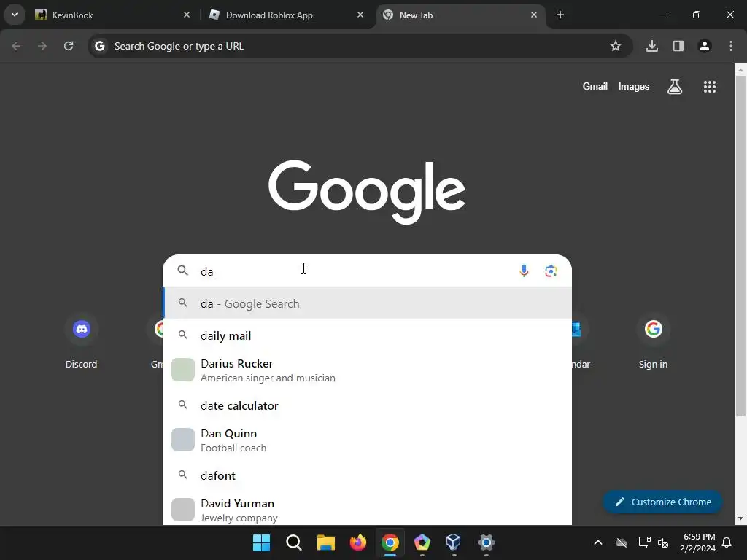
Task: Select the David Yurman suggestion
Action: (x=368, y=510)
